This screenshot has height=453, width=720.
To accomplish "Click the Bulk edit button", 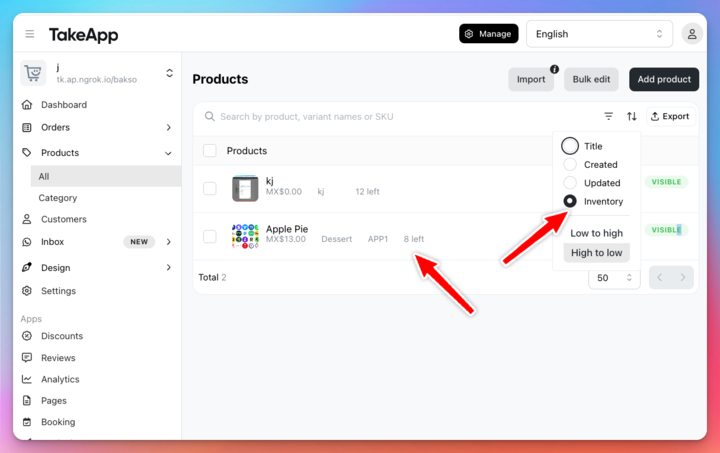I will 591,79.
